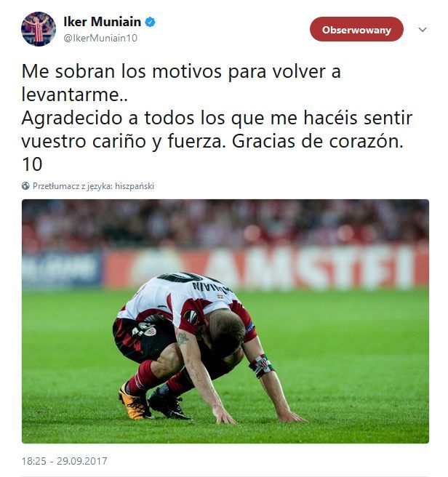Expand the tweet options chevron
Image resolution: width=448 pixels, height=477 pixels.
[x=423, y=30]
